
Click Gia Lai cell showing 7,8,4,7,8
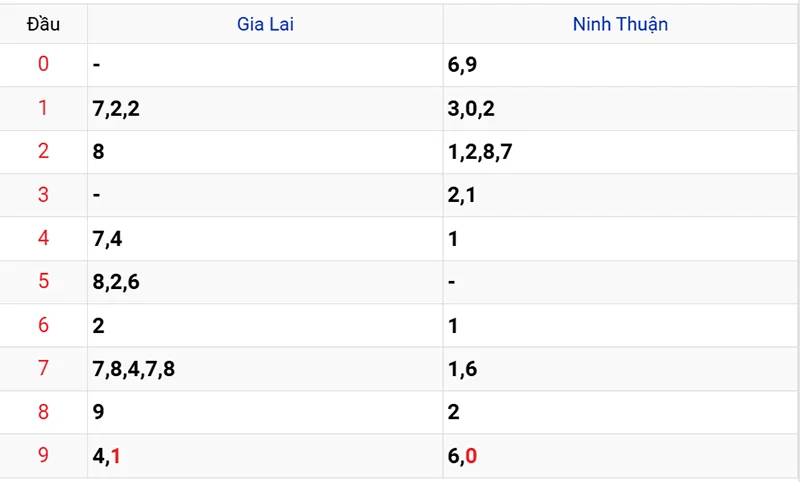pos(265,369)
